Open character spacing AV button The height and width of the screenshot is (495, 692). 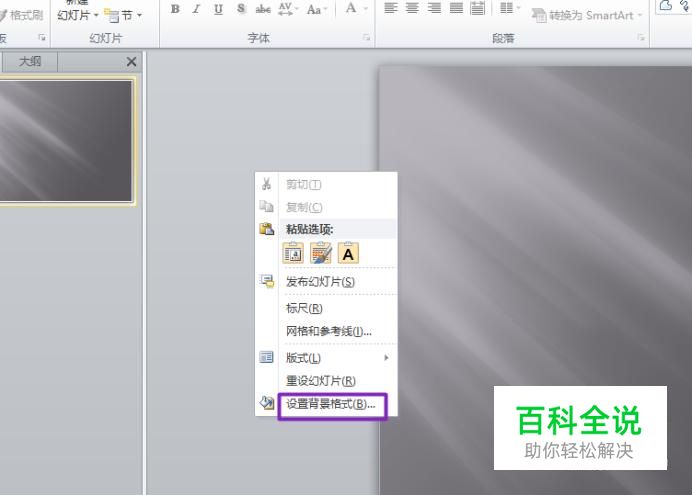(x=286, y=9)
